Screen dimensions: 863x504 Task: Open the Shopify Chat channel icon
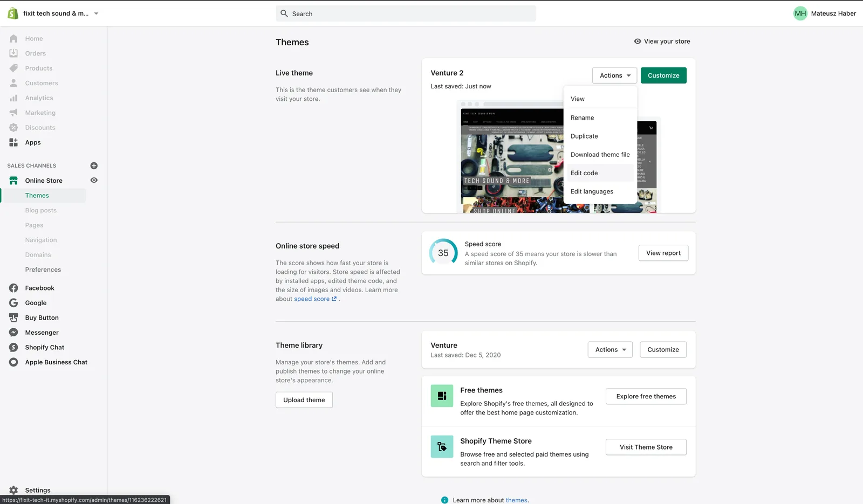pyautogui.click(x=13, y=347)
